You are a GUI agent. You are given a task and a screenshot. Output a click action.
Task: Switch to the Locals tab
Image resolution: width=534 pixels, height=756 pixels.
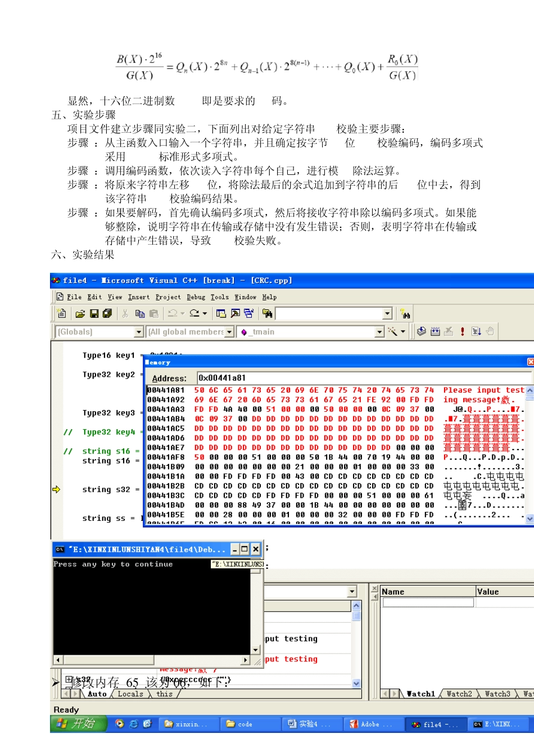click(x=130, y=694)
